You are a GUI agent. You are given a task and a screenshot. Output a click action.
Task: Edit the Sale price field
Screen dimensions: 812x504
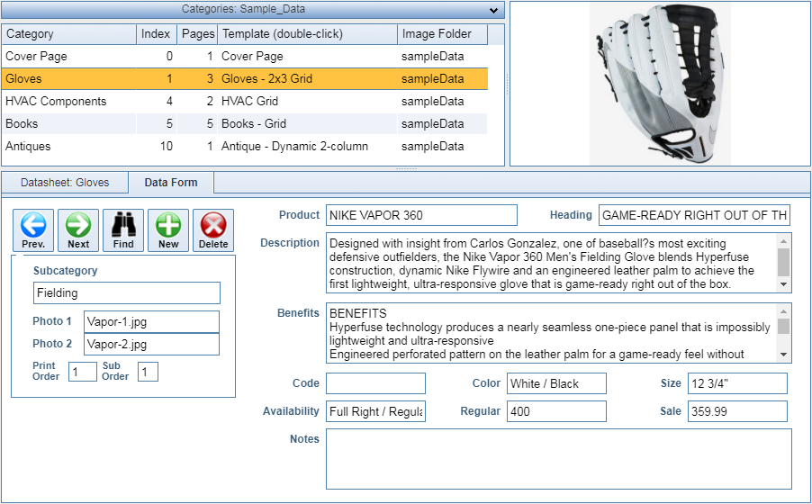[736, 411]
